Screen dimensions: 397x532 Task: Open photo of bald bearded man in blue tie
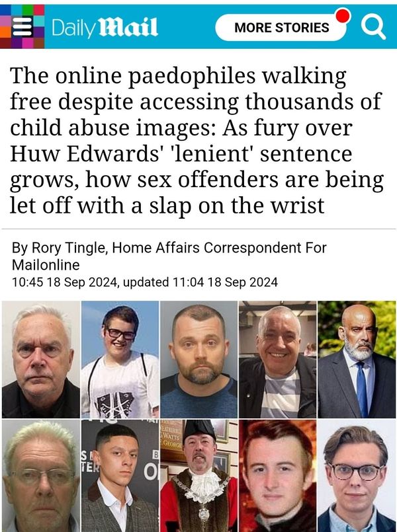pyautogui.click(x=357, y=360)
